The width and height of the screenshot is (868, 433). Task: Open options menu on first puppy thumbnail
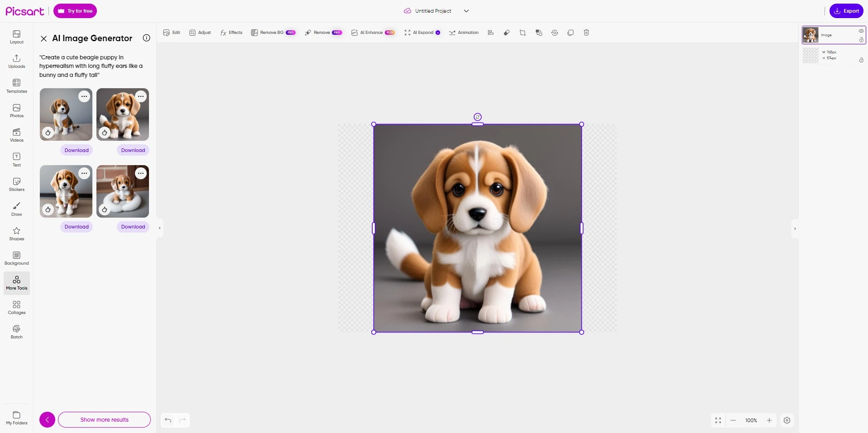pyautogui.click(x=84, y=96)
